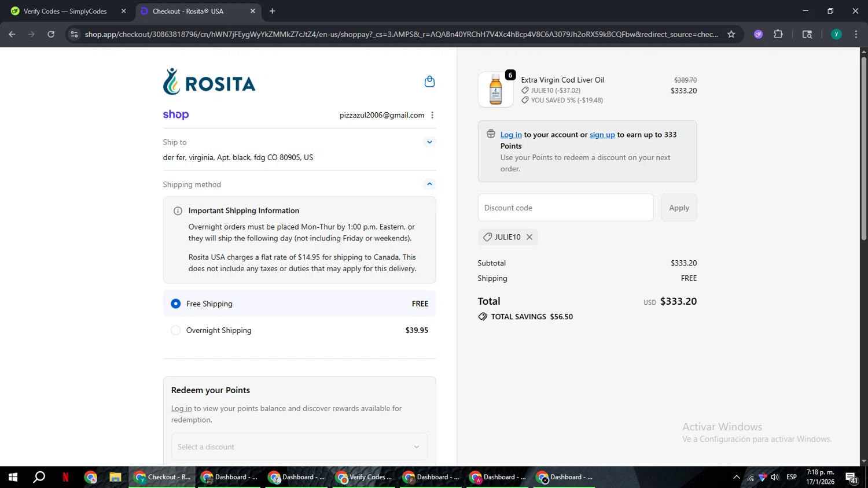Open the shopping bag cart icon
Screen dimensions: 868x488
[x=429, y=82]
